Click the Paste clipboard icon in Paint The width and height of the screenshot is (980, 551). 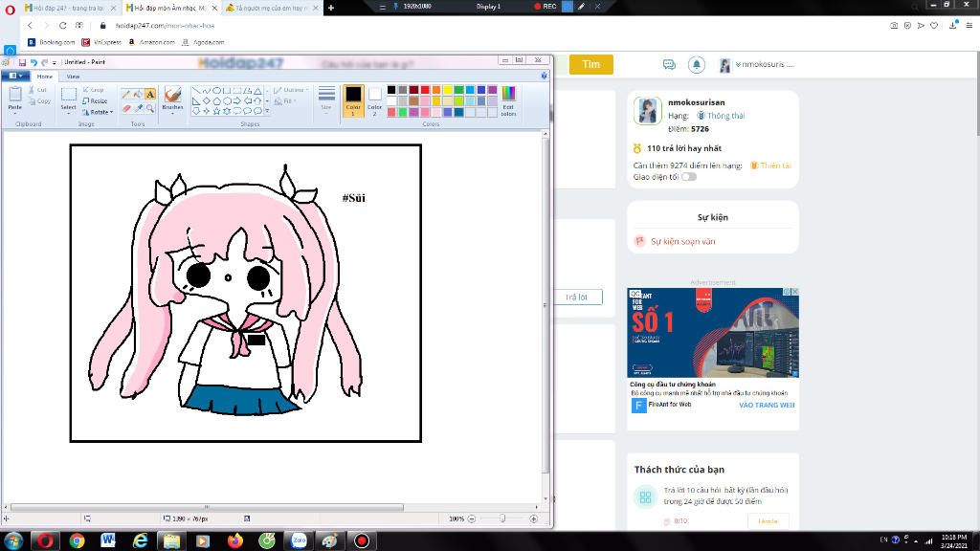[15, 95]
